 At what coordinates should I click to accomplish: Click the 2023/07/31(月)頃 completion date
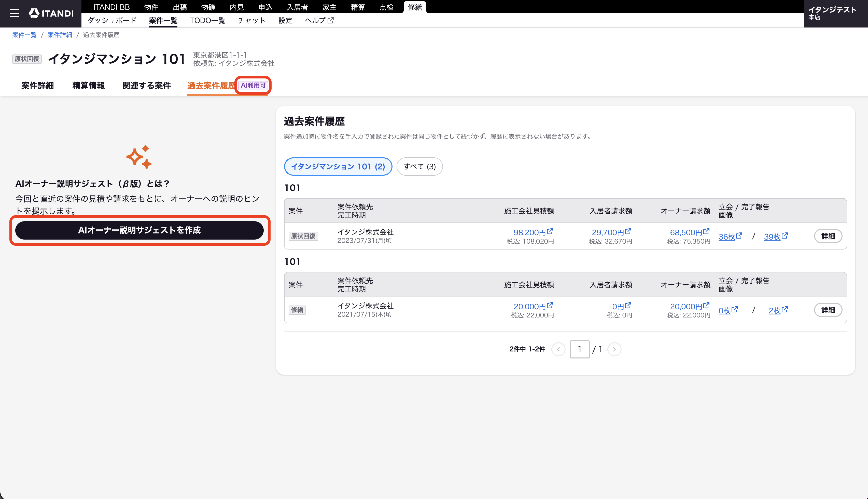[x=365, y=241]
